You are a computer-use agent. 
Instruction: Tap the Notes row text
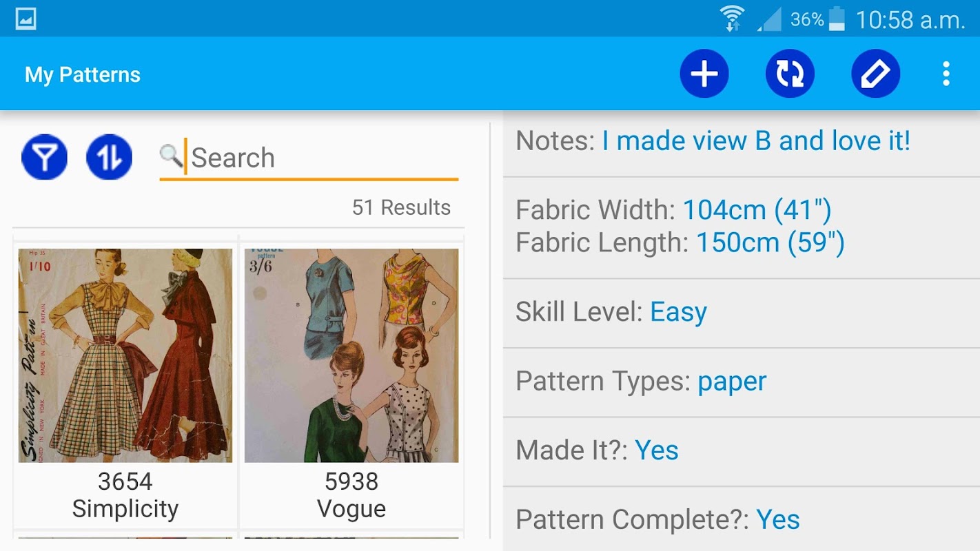click(x=713, y=141)
